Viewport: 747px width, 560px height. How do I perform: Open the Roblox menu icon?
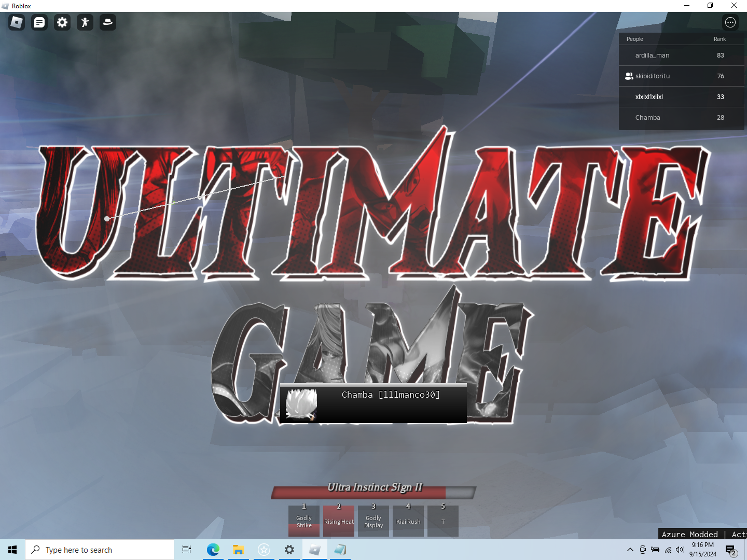point(17,22)
